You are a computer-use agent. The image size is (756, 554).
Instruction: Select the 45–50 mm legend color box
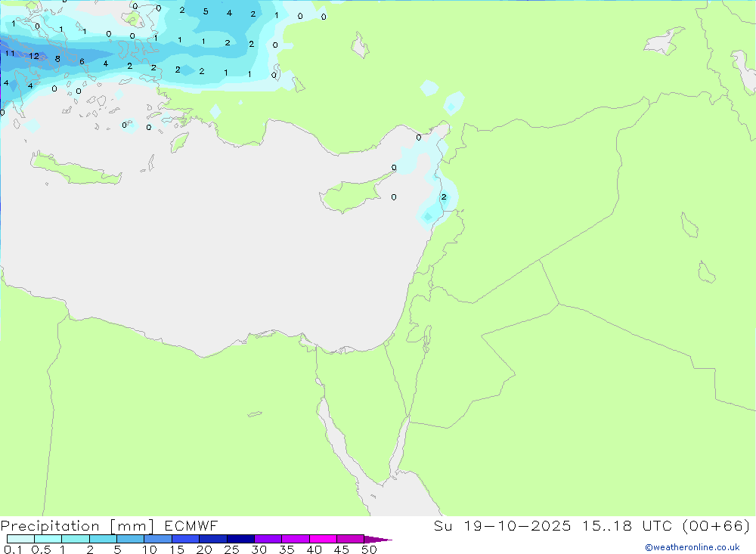pyautogui.click(x=350, y=539)
